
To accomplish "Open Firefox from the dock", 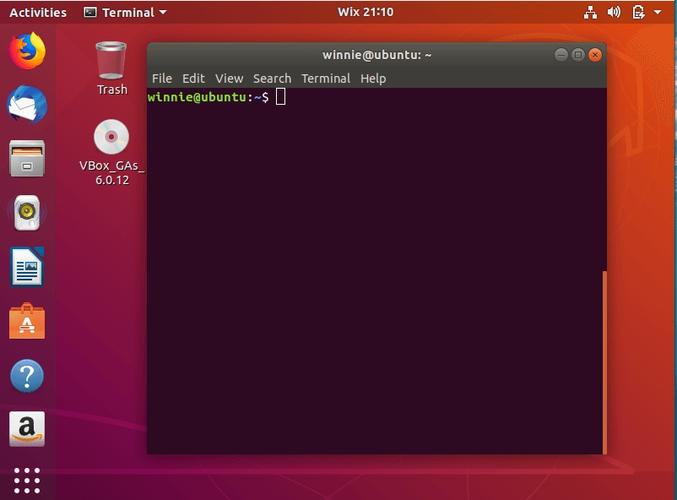I will click(x=27, y=51).
